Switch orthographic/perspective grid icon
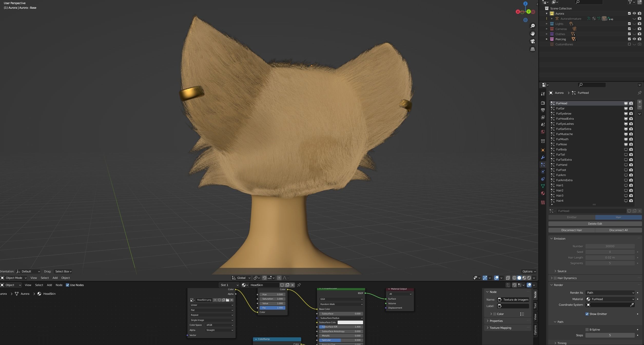This screenshot has width=644, height=345. coord(533,49)
